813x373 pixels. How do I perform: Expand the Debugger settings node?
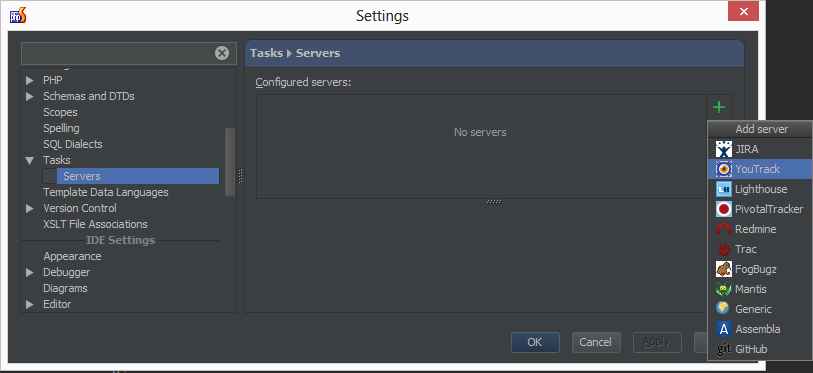30,272
